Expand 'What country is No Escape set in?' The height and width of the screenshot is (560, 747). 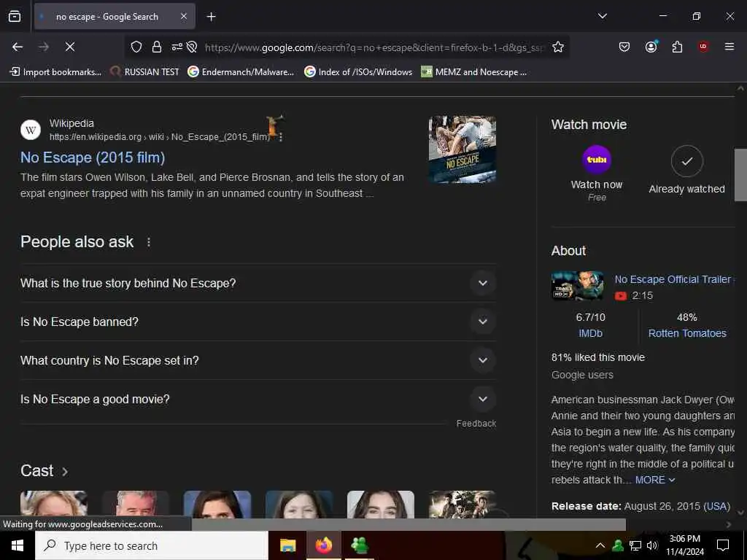[258, 360]
